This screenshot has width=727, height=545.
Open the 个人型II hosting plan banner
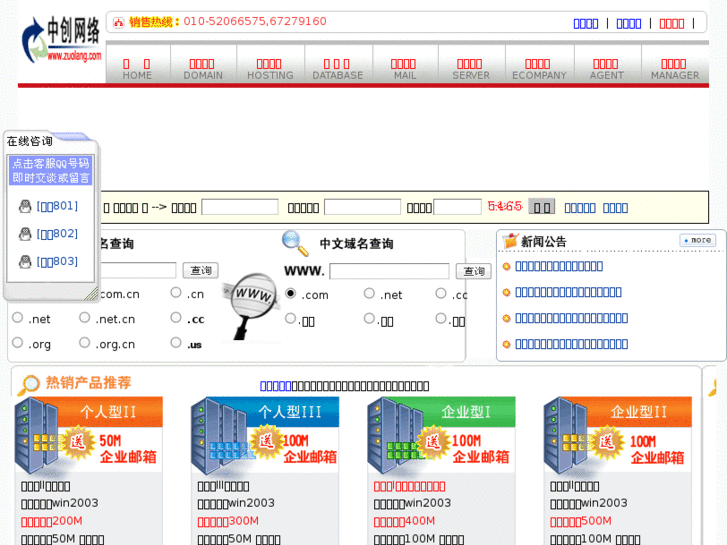tap(89, 435)
